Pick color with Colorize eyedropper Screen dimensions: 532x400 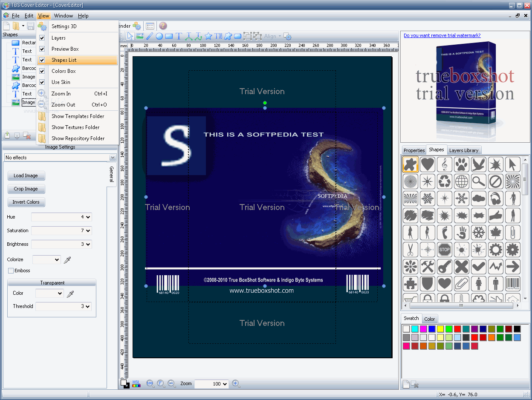[x=67, y=259]
